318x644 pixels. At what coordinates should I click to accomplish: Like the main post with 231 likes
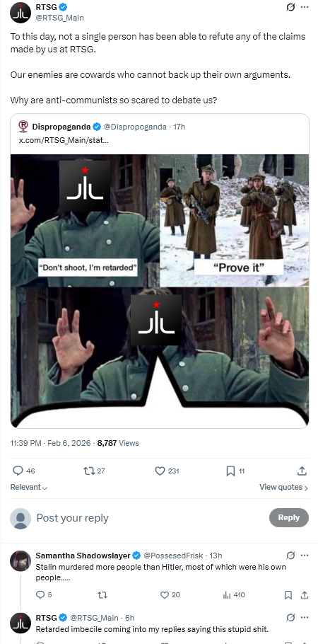pos(160,471)
